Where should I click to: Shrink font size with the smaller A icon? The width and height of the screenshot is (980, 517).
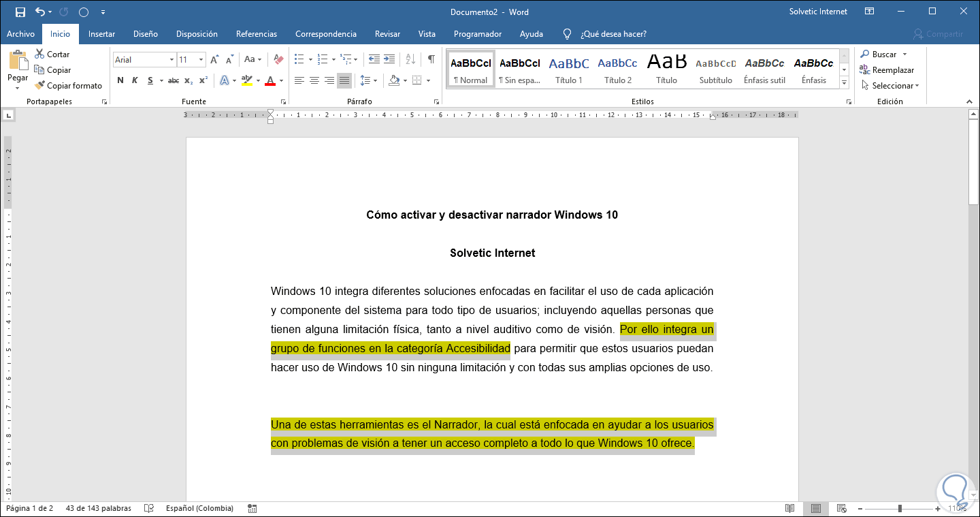(230, 60)
